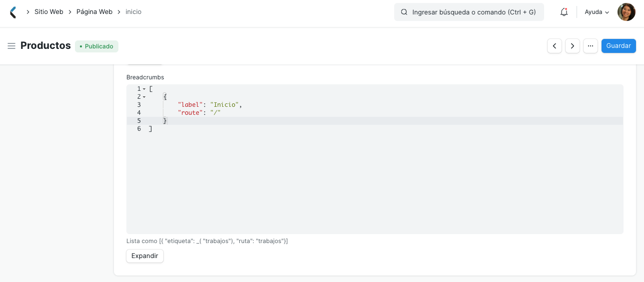Click the "/" route value
This screenshot has width=644, height=282.
(x=215, y=113)
